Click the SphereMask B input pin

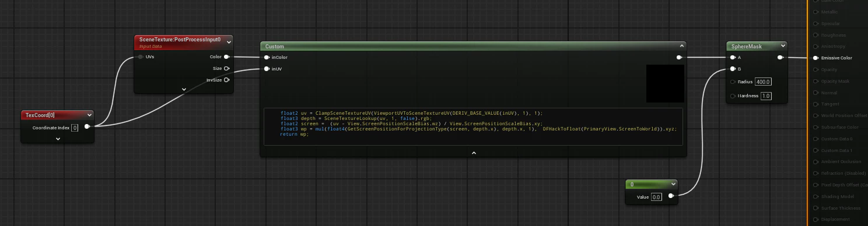733,69
